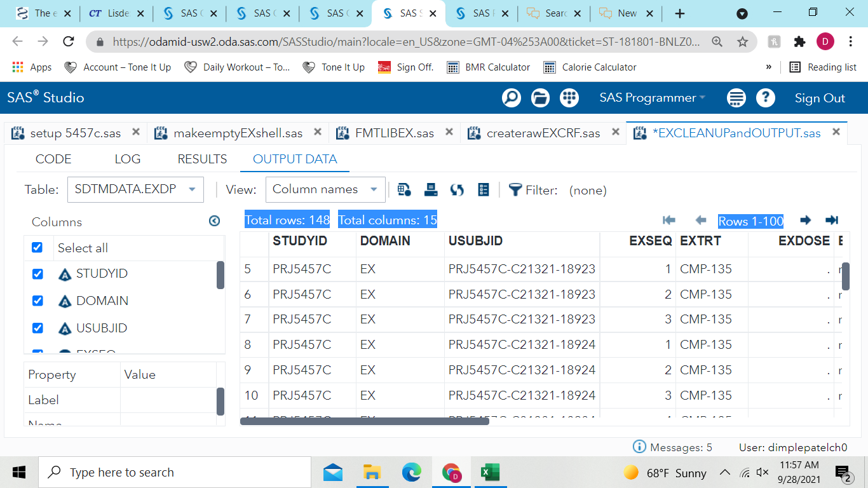
Task: Click the refresh table icon
Action: 457,190
